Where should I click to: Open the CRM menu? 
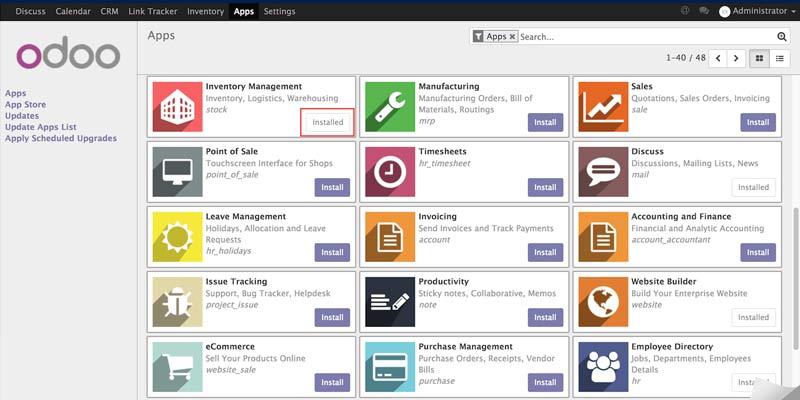109,11
